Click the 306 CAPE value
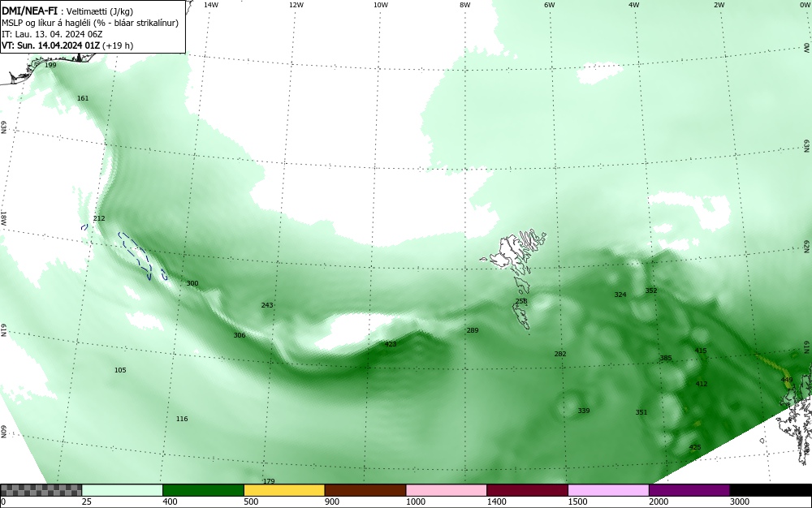 coord(240,335)
